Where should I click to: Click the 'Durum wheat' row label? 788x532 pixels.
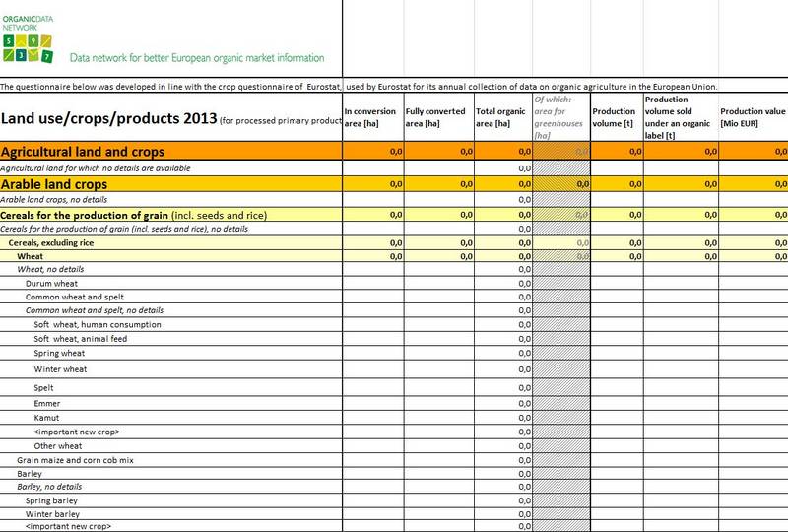pos(51,284)
